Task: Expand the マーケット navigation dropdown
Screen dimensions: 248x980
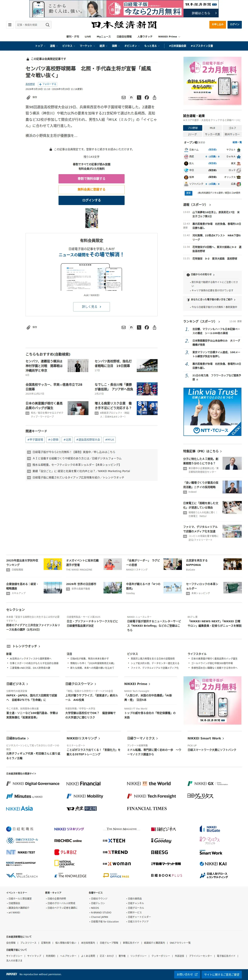Action: pos(87,46)
